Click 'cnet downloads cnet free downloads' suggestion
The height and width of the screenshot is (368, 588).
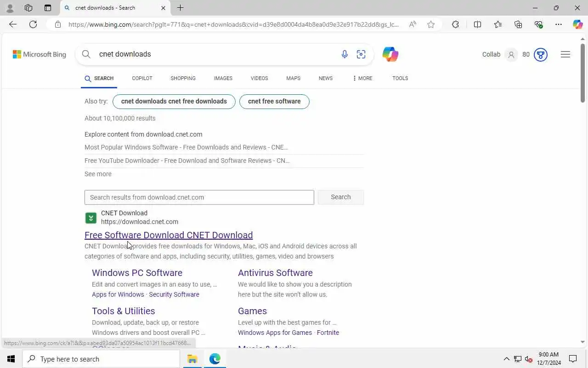point(174,102)
